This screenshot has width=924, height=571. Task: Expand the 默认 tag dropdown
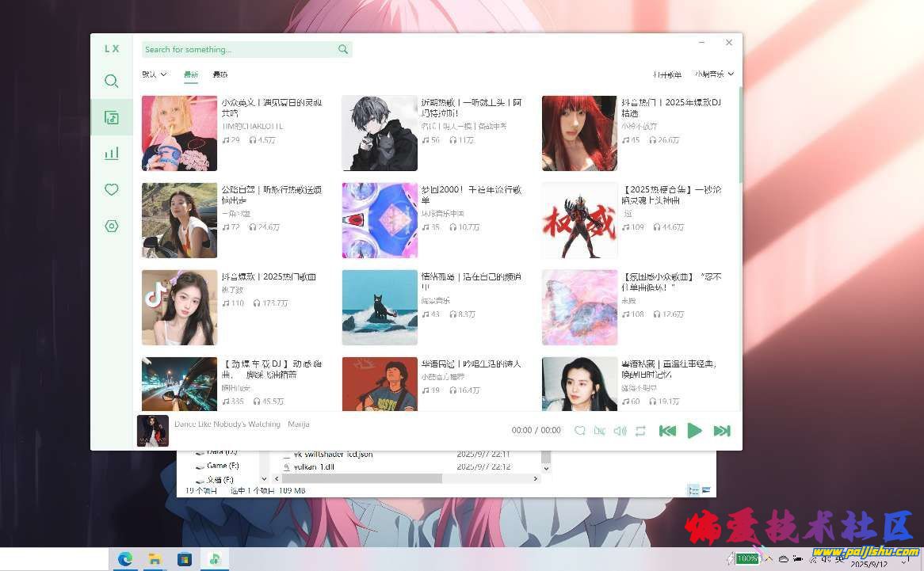tap(155, 74)
